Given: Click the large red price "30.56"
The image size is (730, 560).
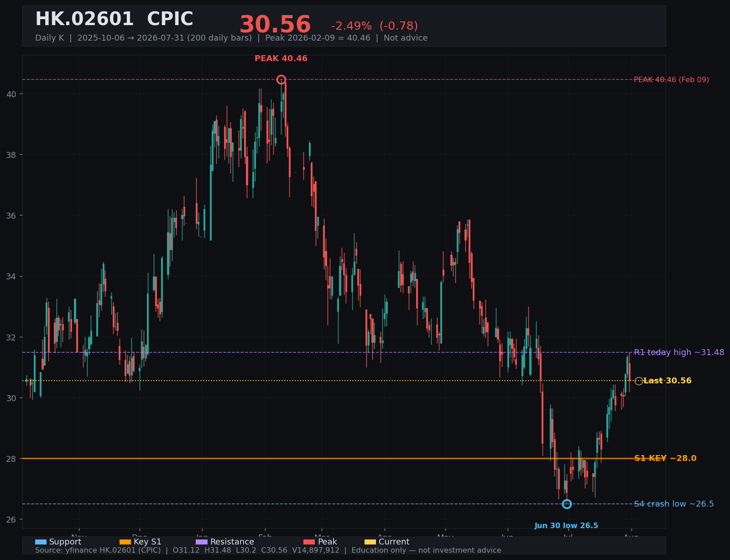Looking at the screenshot, I should click(x=275, y=25).
